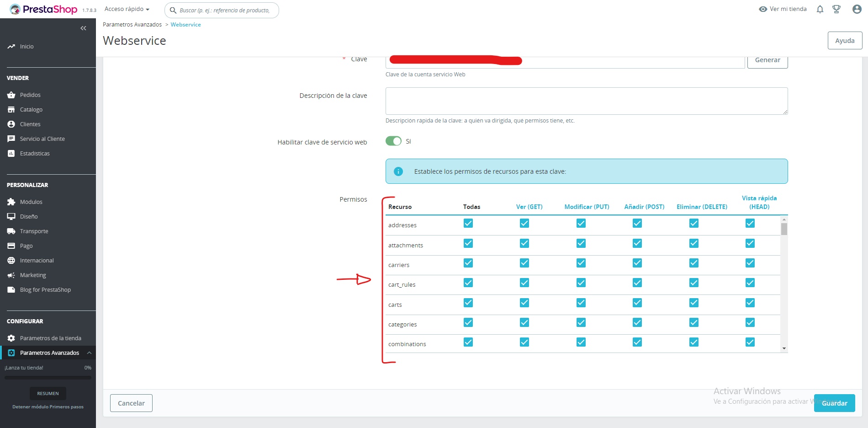Uncheck Ver (GET) checkbox for carriers
868x428 pixels.
[x=524, y=263]
